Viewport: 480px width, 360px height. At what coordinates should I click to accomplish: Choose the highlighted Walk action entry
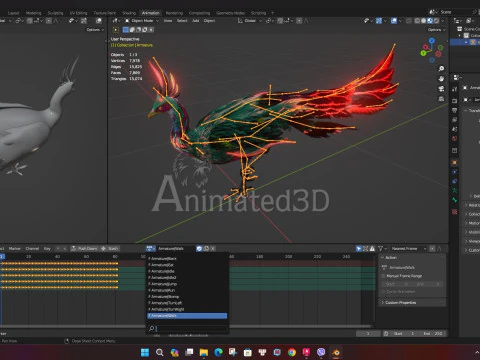coord(187,316)
